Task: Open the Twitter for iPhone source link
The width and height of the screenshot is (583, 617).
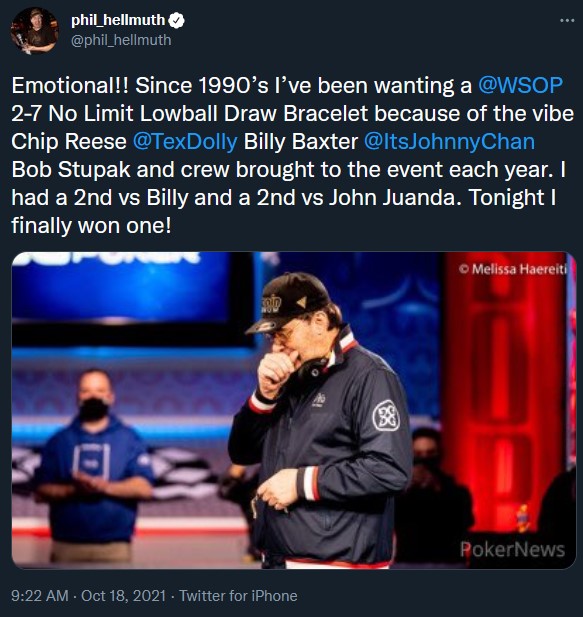Action: pyautogui.click(x=238, y=595)
